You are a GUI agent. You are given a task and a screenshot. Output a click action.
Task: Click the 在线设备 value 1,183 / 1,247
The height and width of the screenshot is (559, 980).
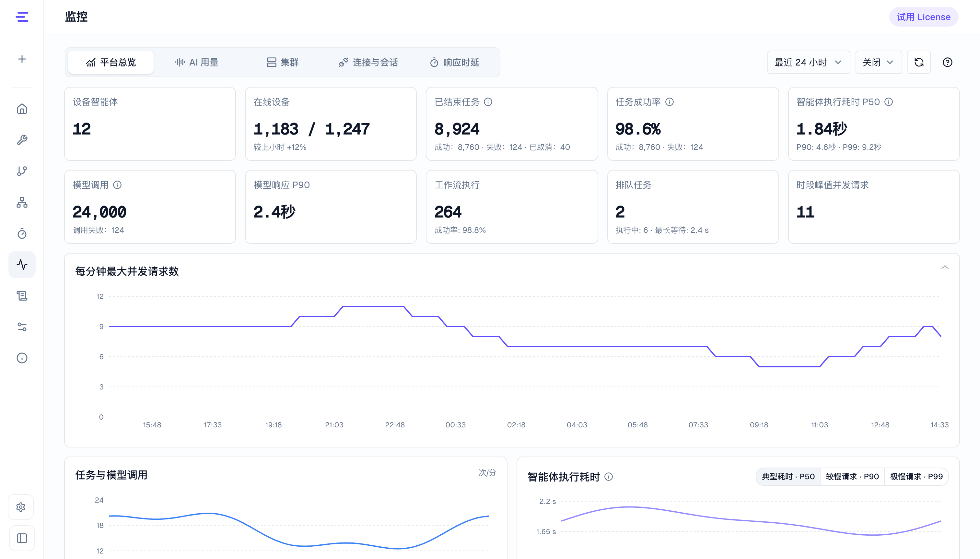click(x=311, y=129)
